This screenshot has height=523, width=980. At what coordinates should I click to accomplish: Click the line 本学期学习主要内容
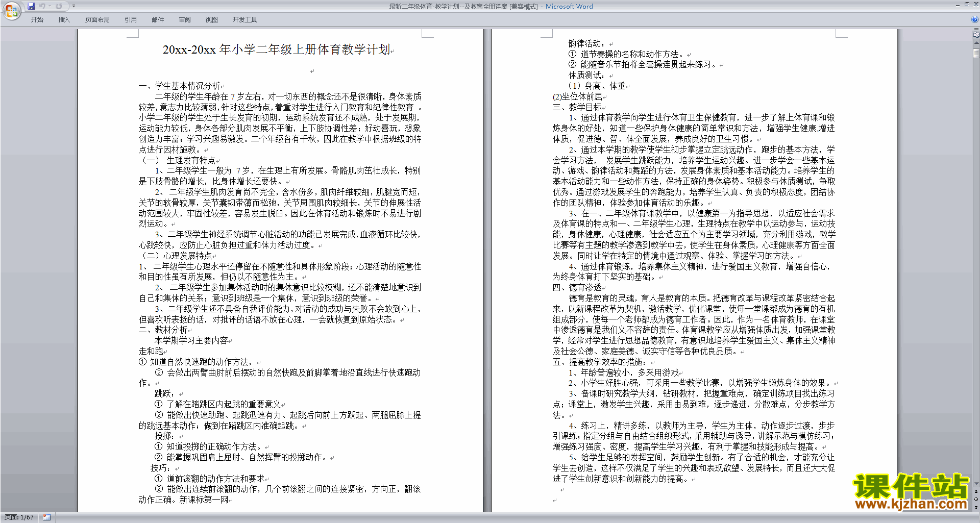coord(191,340)
